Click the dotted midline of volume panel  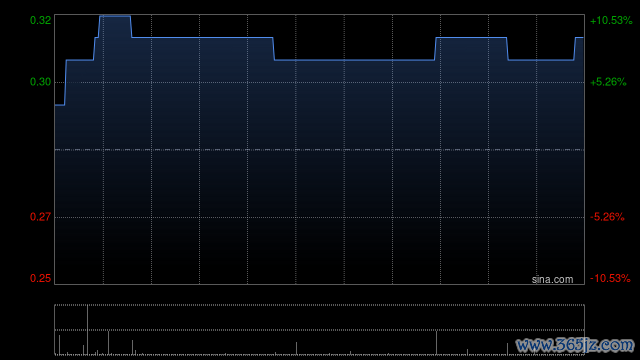tap(319, 330)
